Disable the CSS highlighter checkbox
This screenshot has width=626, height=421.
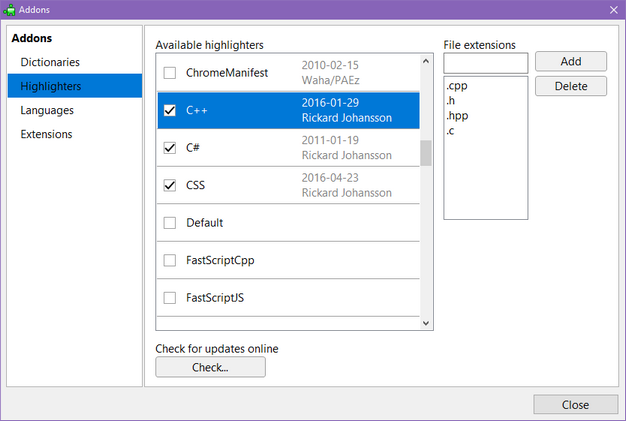click(169, 185)
